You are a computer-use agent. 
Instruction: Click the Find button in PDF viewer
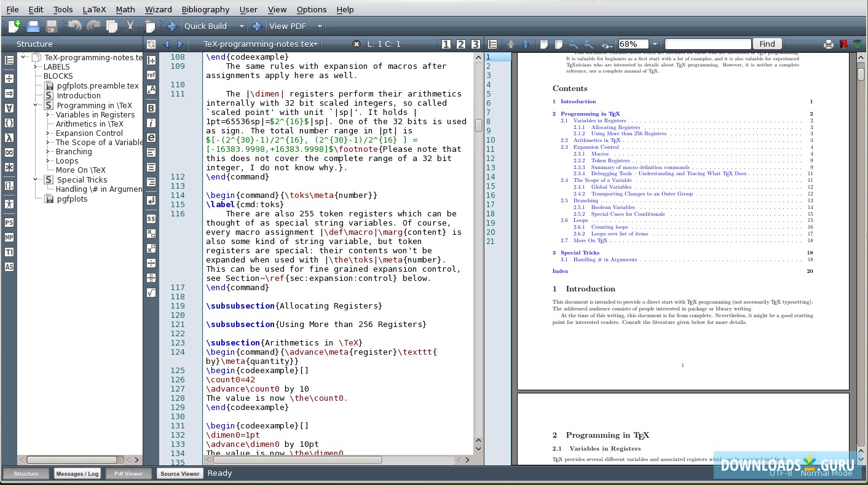[x=767, y=44]
